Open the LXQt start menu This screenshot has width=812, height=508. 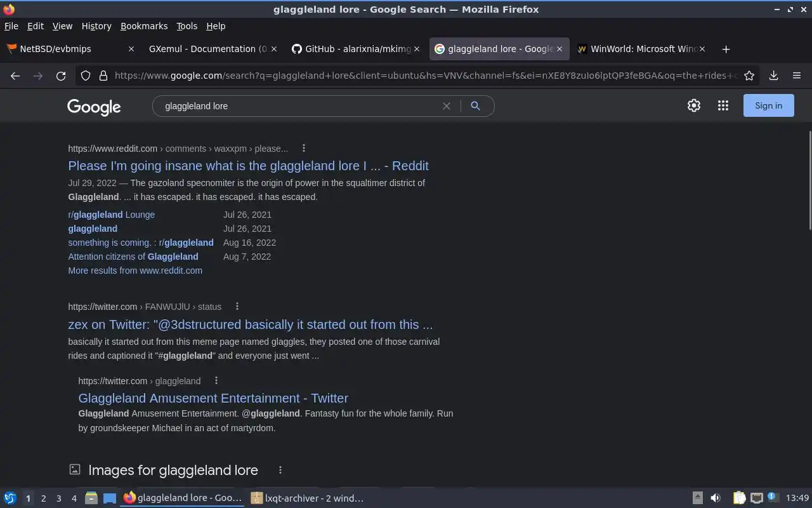click(10, 498)
